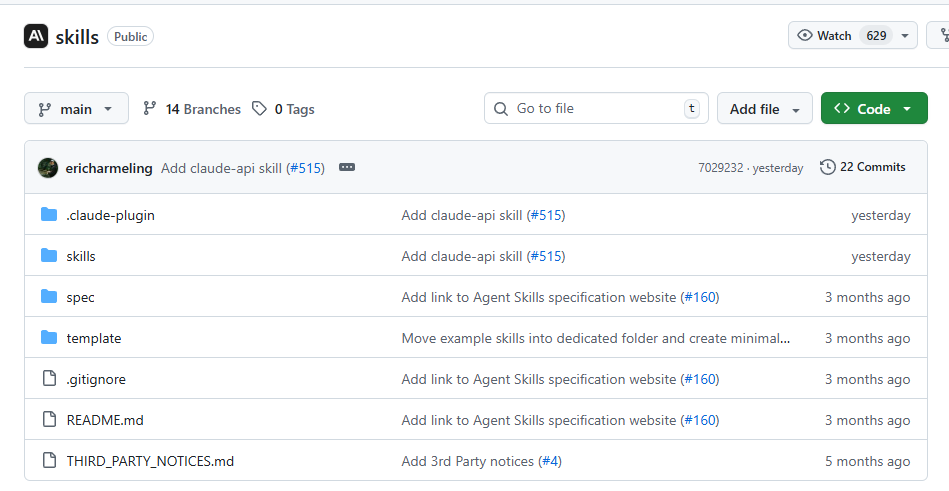This screenshot has height=491, width=949.
Task: Click ericharmeling's avatar image
Action: click(48, 168)
